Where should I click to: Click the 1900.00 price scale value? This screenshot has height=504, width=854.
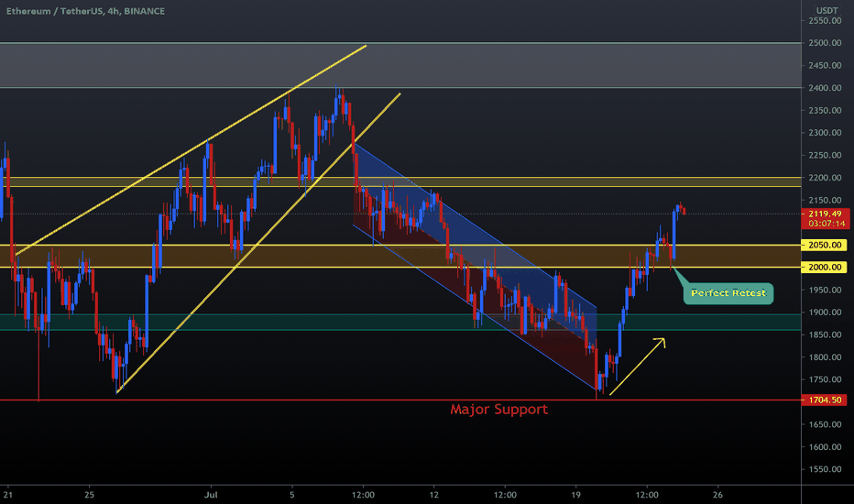click(x=825, y=312)
